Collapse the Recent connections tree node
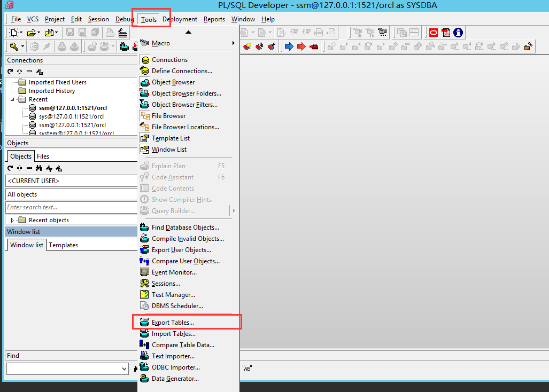The image size is (549, 392). pyautogui.click(x=13, y=99)
